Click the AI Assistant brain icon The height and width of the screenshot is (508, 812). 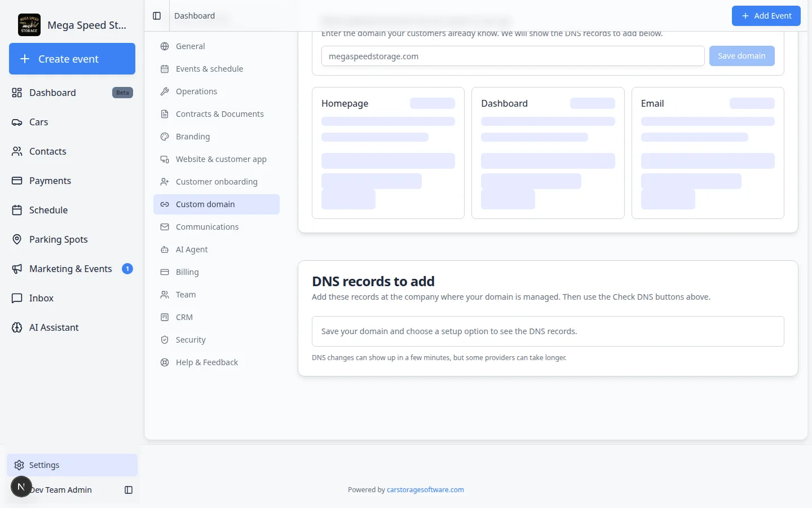tap(17, 327)
